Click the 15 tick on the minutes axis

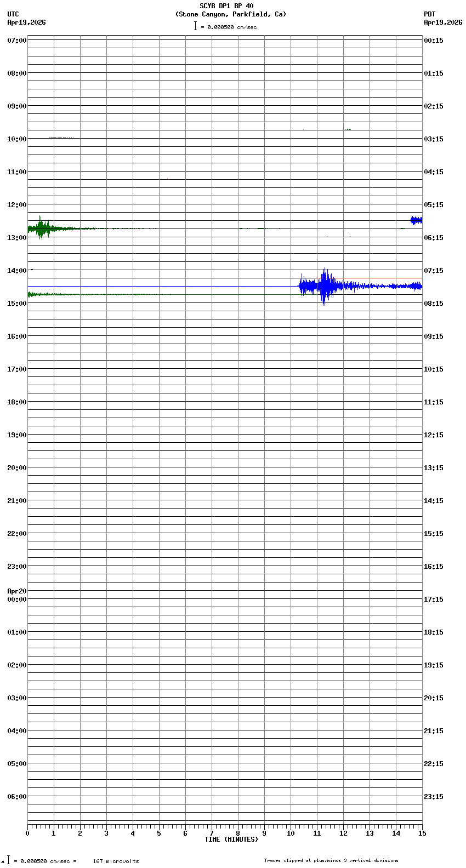point(422,833)
